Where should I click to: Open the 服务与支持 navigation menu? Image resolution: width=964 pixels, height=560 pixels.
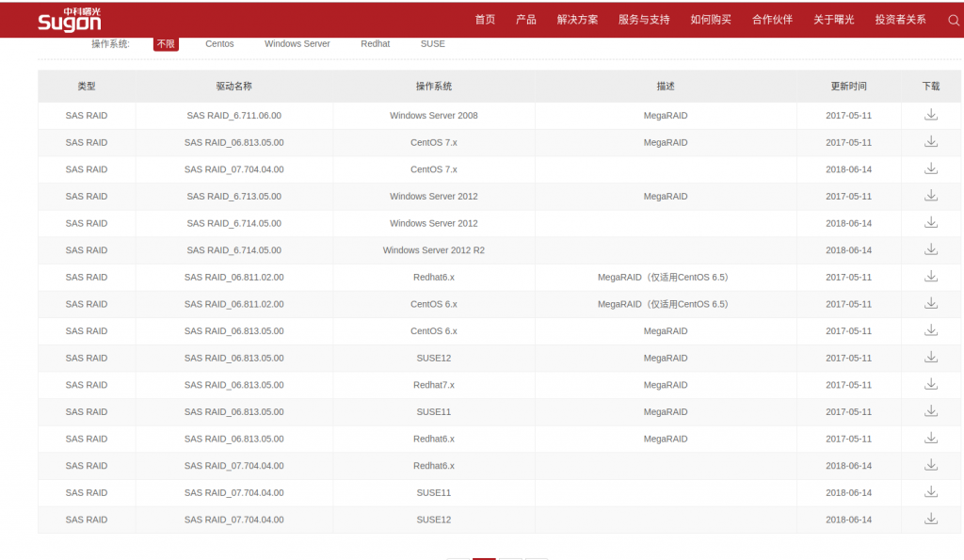644,20
